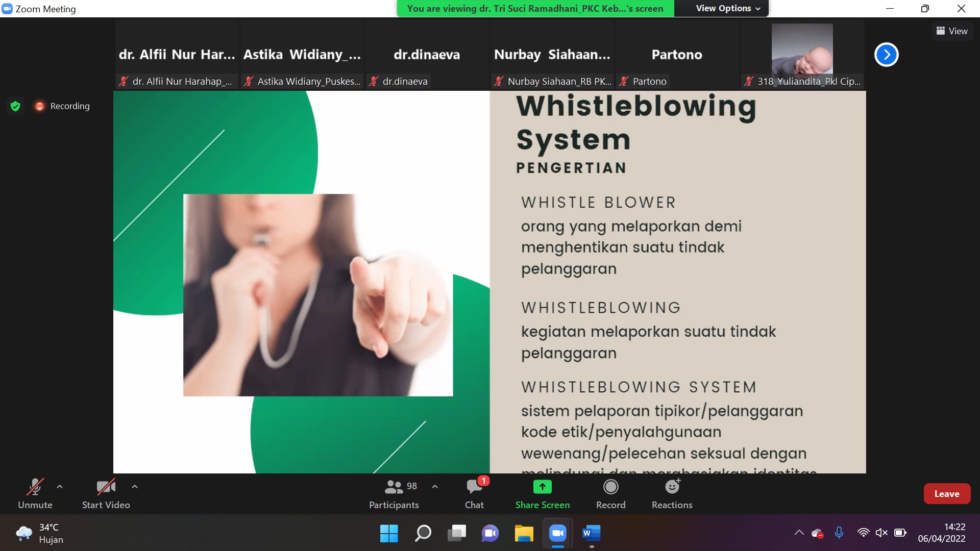
Task: Open the Wi-Fi network tray icon
Action: click(x=863, y=533)
